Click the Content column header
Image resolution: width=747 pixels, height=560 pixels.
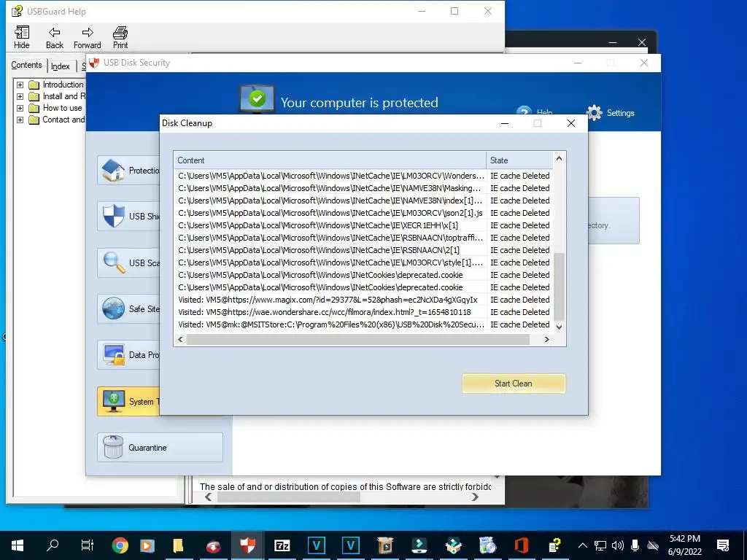click(330, 160)
